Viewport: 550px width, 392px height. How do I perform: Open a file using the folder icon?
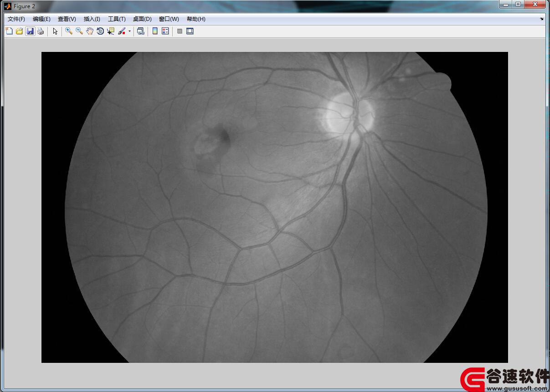click(20, 31)
